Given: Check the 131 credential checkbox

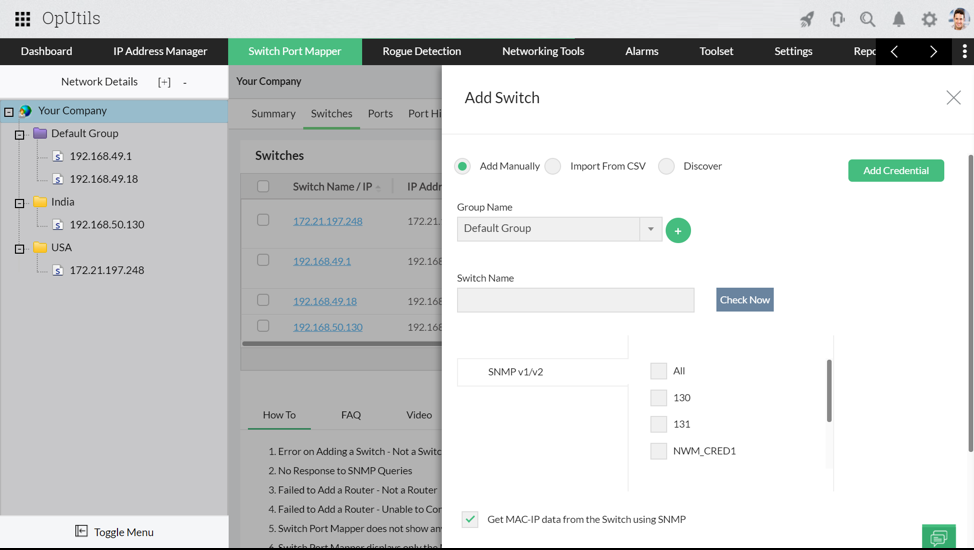Looking at the screenshot, I should (x=658, y=424).
